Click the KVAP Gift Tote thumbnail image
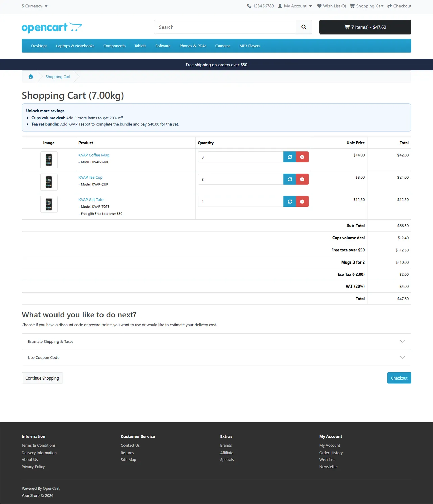This screenshot has height=504, width=433. [x=49, y=204]
